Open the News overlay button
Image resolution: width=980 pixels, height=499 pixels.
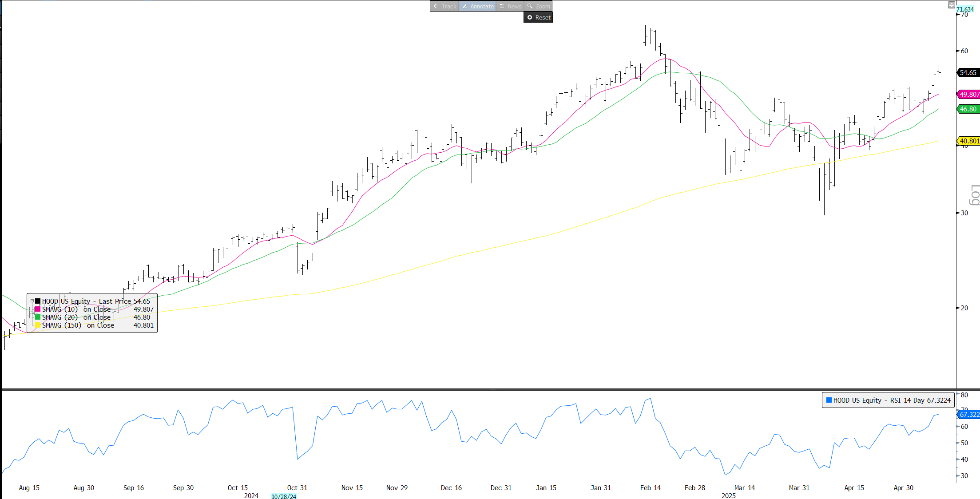click(510, 6)
